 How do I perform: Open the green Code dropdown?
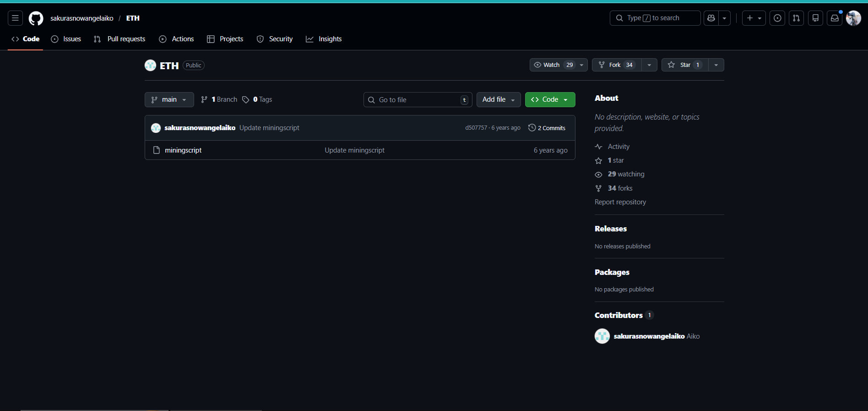550,100
